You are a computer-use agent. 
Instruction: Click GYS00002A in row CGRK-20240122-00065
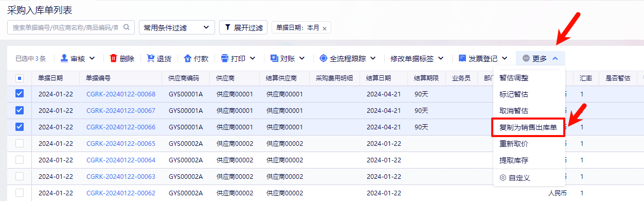point(186,144)
